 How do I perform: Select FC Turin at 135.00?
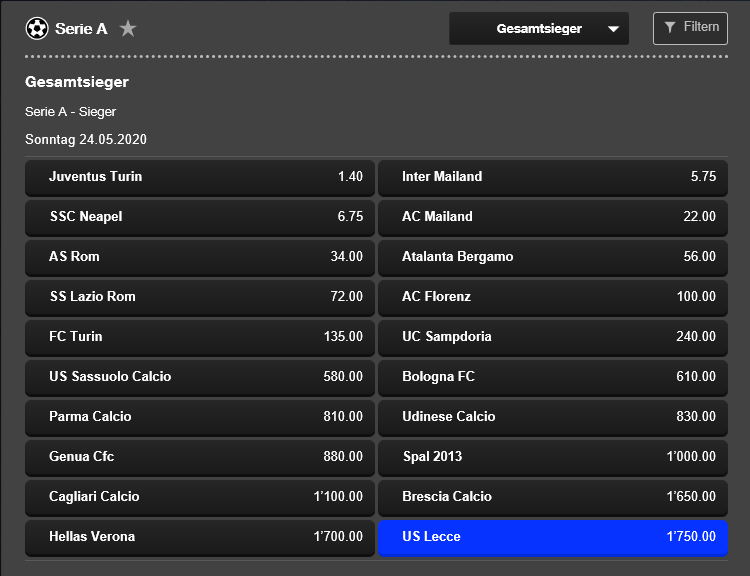(x=200, y=337)
